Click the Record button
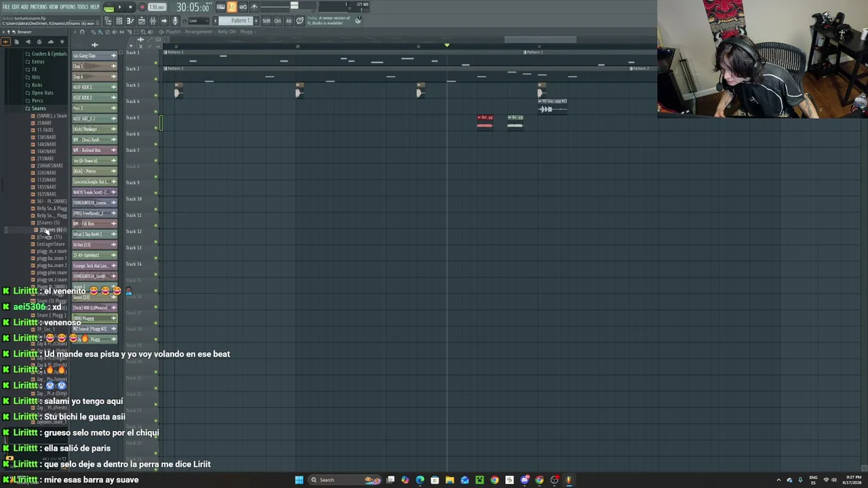Screen dimensions: 868x488 142,7
